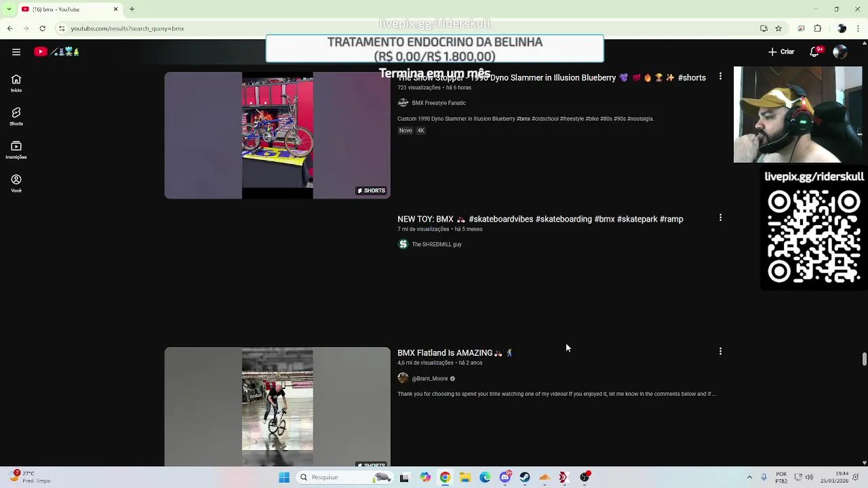Click the Criar create button

pos(781,52)
